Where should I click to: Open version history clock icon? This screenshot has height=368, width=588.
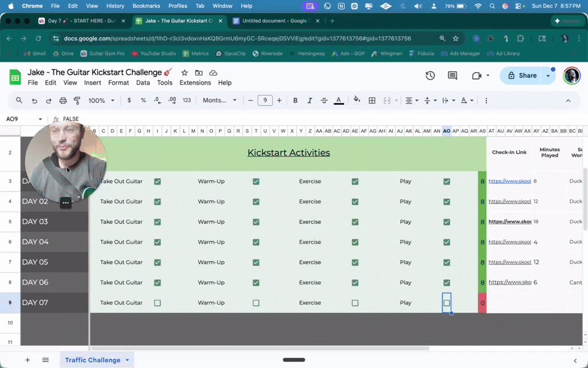(430, 76)
